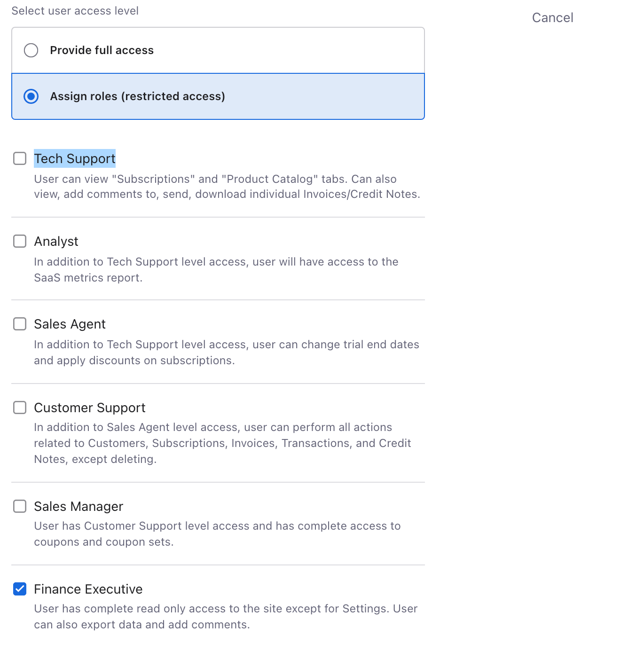The image size is (644, 658).
Task: Uncheck the Finance Executive checkbox
Action: [20, 589]
